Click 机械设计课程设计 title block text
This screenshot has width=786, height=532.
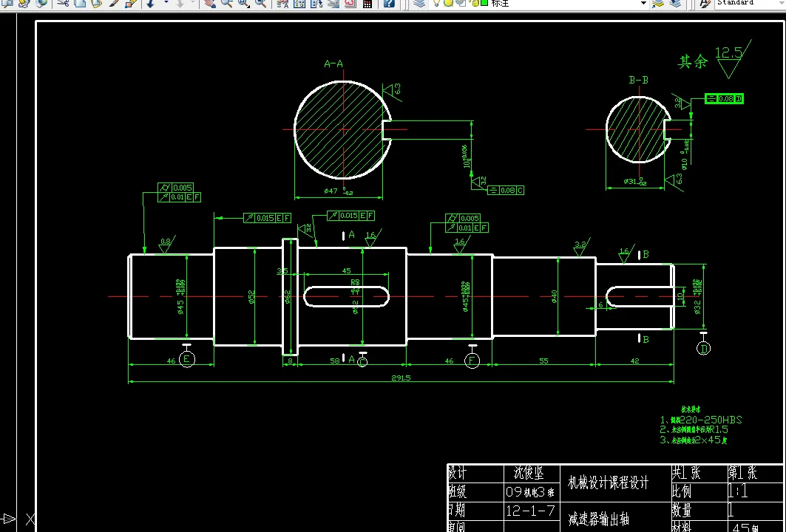(608, 482)
